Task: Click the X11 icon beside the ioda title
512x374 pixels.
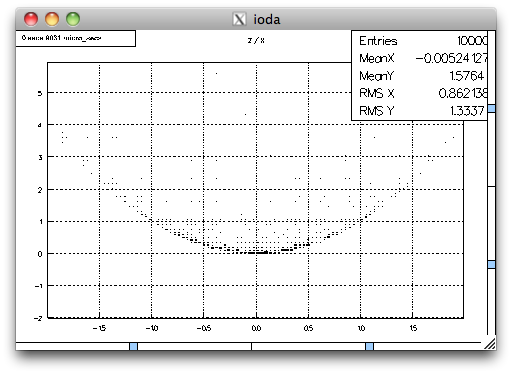Action: point(239,19)
